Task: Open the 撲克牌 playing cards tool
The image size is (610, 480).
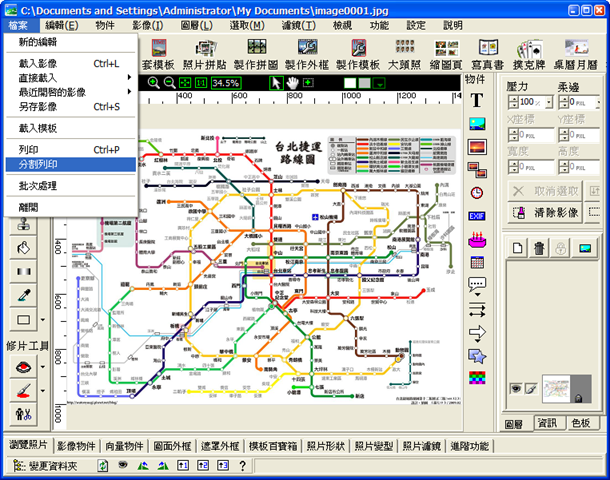Action: (x=529, y=54)
